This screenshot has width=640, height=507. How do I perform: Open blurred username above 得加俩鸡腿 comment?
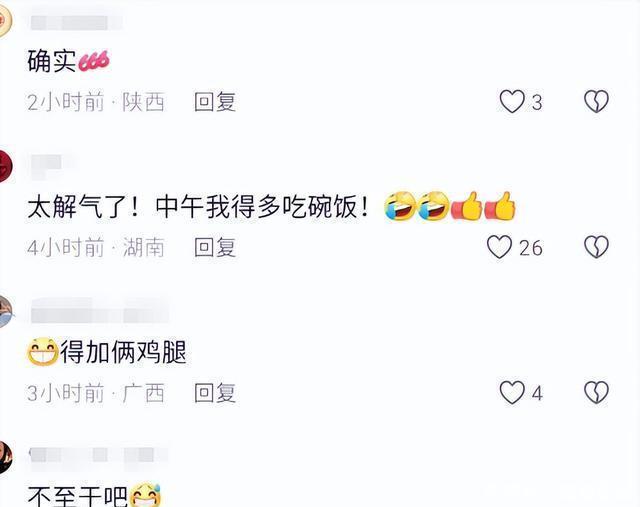coord(100,311)
